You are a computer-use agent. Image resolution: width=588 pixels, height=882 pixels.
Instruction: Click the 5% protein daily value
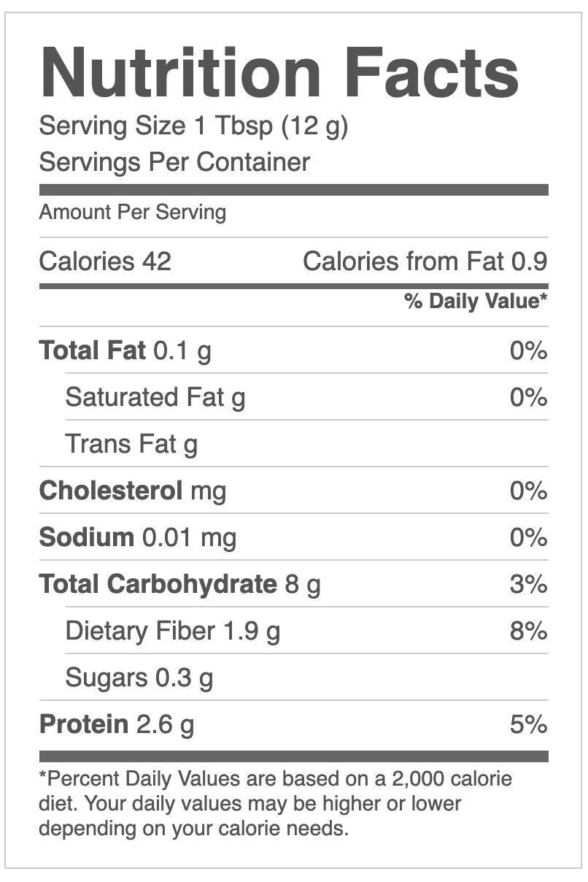point(528,725)
